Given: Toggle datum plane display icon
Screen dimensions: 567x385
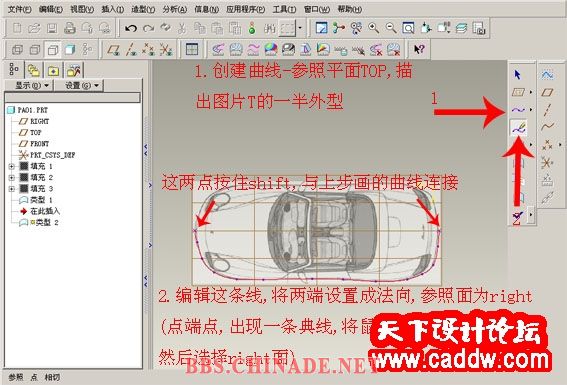Looking at the screenshot, I should 114,50.
